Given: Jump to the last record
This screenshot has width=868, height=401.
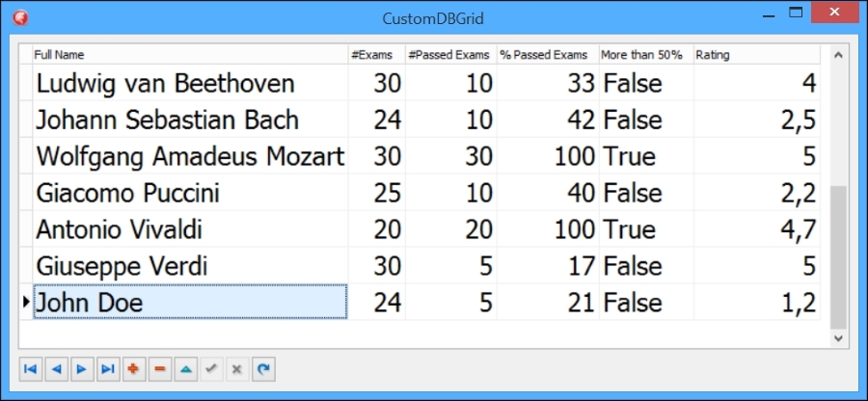Looking at the screenshot, I should point(108,368).
